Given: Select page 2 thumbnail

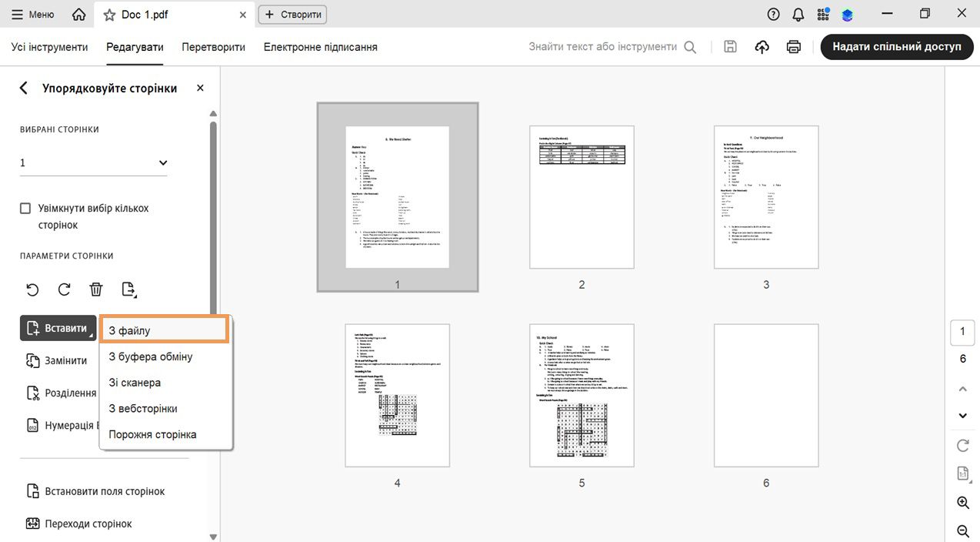Looking at the screenshot, I should point(582,197).
